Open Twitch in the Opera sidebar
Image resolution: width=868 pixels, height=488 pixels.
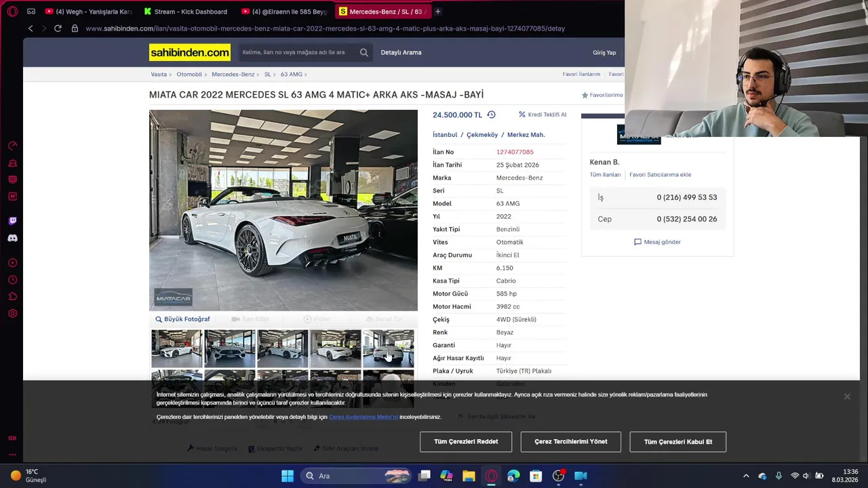(12, 221)
